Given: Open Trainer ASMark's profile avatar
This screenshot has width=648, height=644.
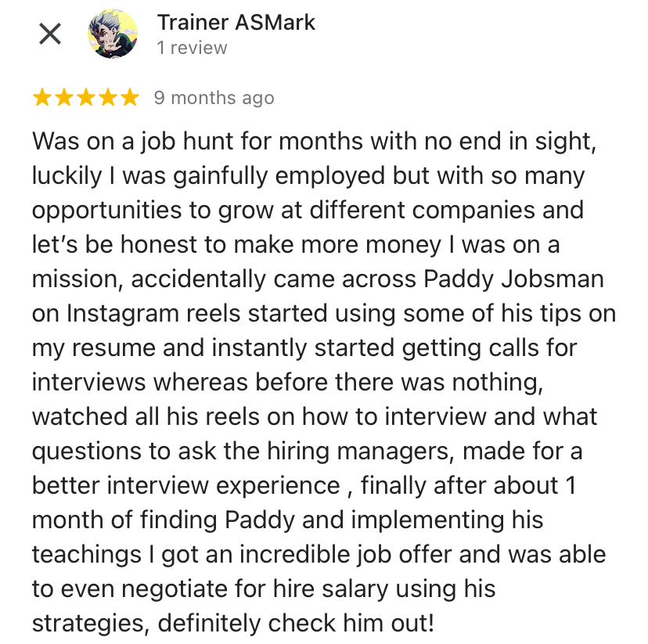Looking at the screenshot, I should [113, 34].
